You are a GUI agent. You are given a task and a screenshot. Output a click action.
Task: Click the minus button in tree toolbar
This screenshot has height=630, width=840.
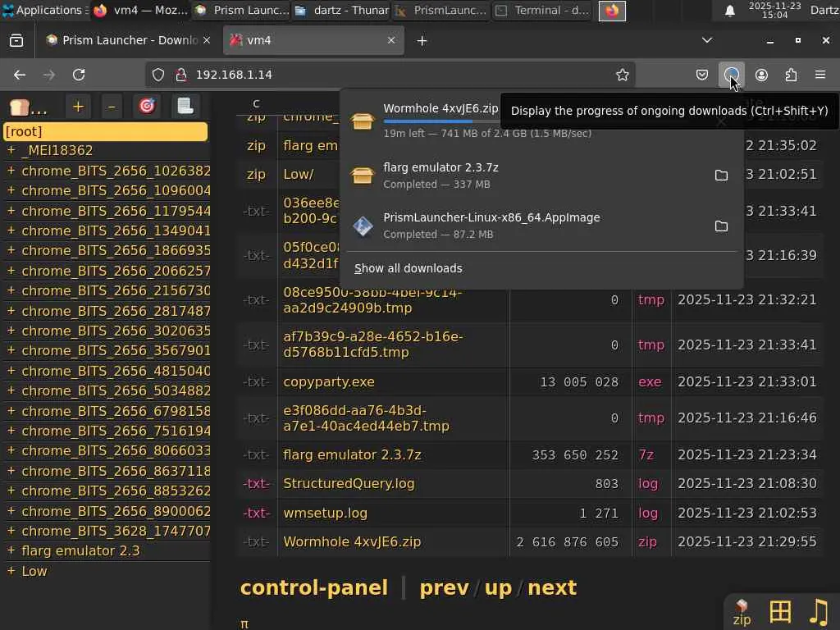pyautogui.click(x=112, y=107)
